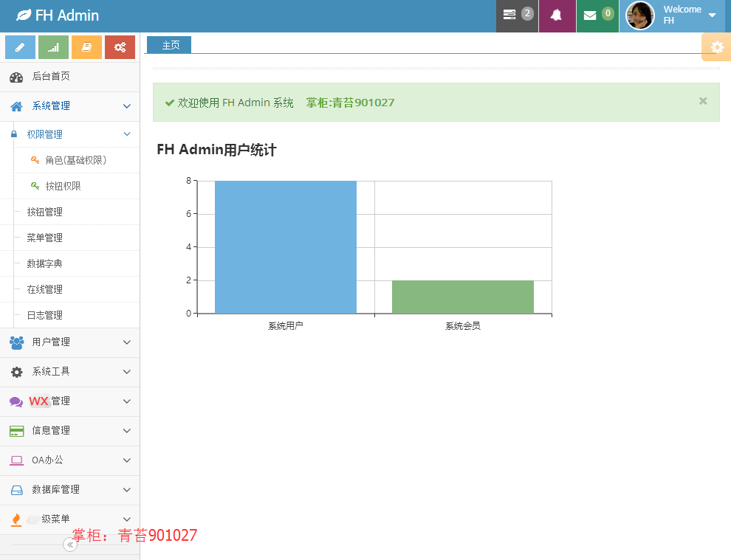Collapse the 系统管理 chevron
Viewport: 731px width, 560px height.
tap(127, 106)
